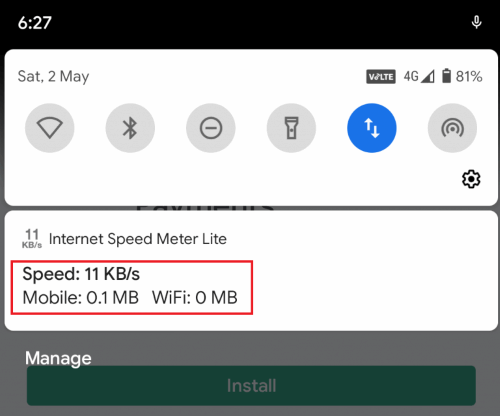Disable the mobile data tile
Screen dimensions: 500x416
(372, 128)
